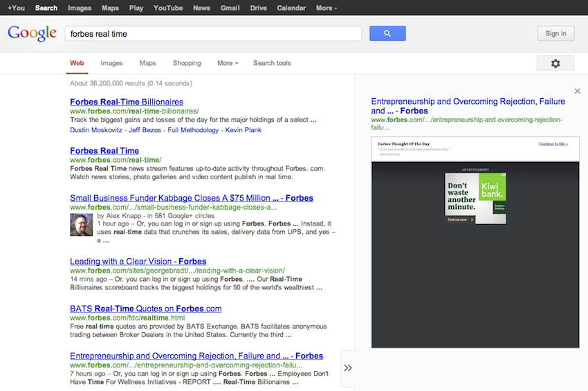Select Images in the black top bar
Viewport: 588px width, 391px height.
click(80, 8)
